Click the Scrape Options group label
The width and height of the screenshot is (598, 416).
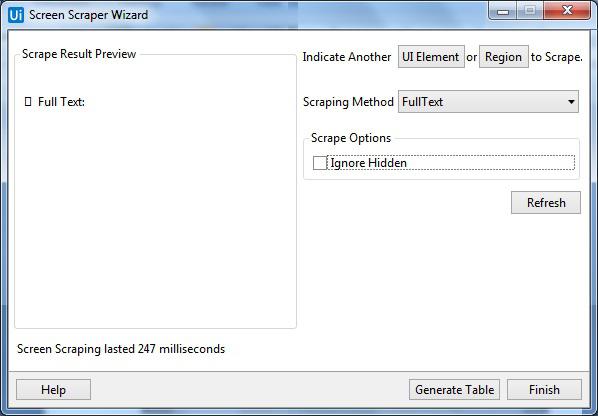(x=351, y=138)
